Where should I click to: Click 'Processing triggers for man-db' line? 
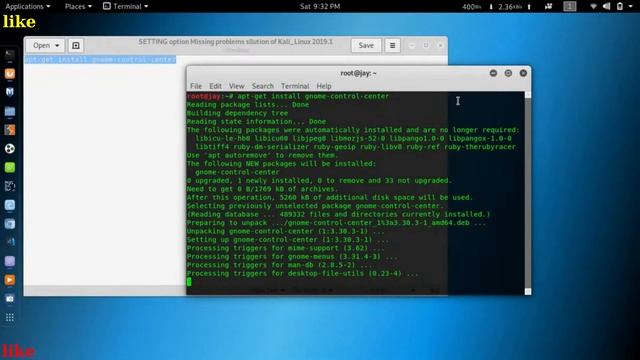click(x=280, y=265)
